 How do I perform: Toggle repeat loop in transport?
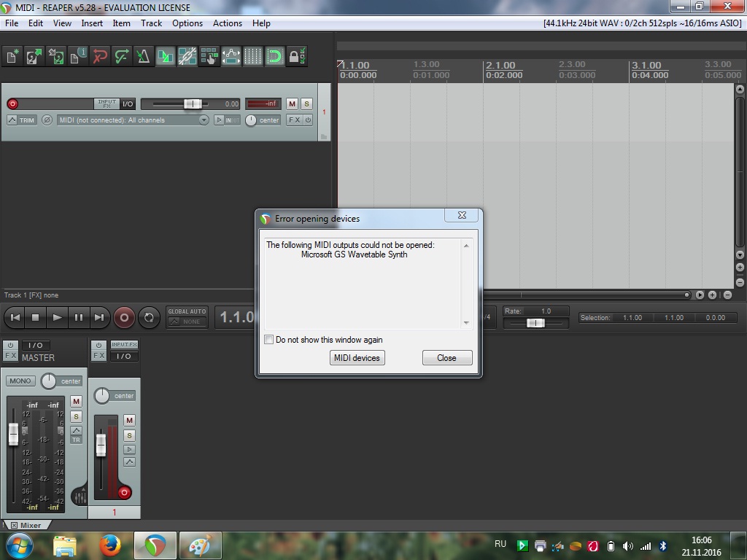click(149, 318)
